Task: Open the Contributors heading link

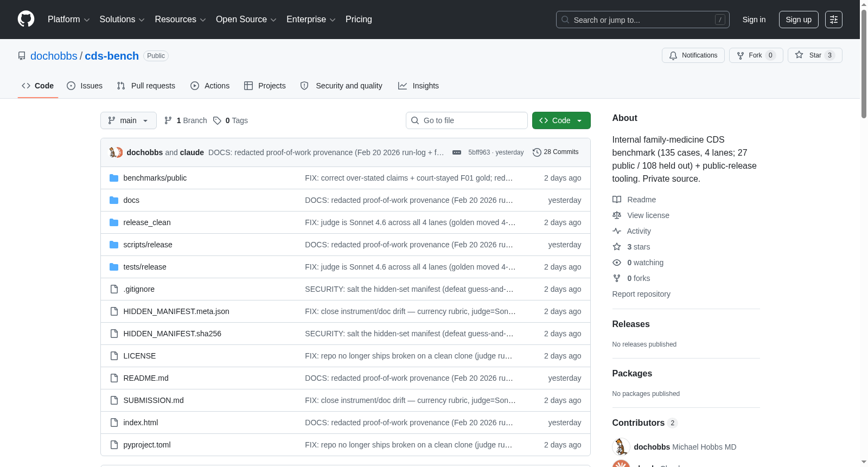Action: click(x=644, y=423)
